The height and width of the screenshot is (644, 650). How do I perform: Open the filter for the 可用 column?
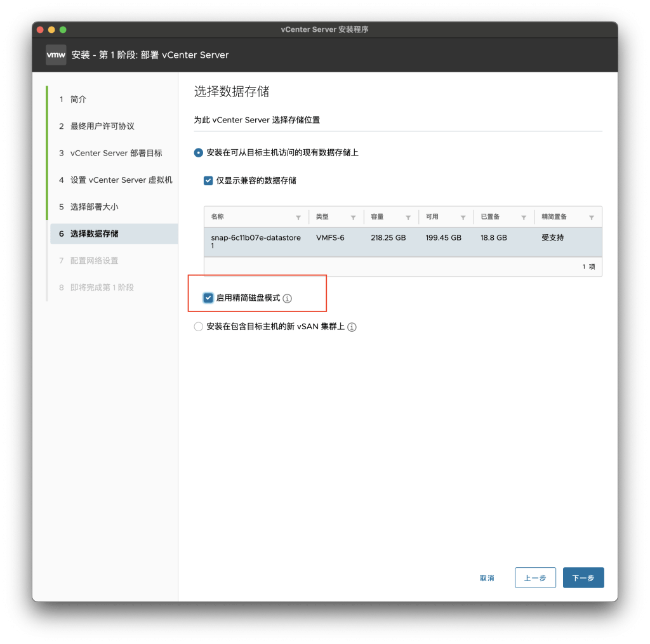coord(463,218)
